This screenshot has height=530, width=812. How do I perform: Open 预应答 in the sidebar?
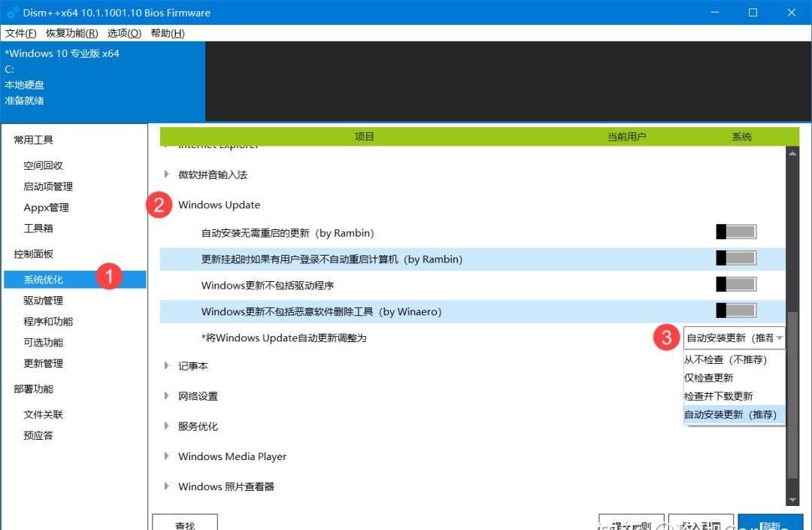[x=38, y=435]
